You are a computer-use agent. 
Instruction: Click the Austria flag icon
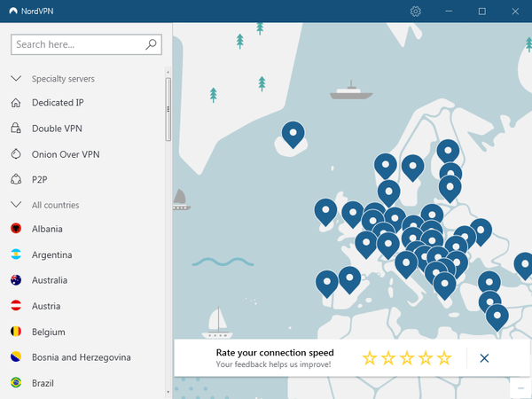pos(16,305)
